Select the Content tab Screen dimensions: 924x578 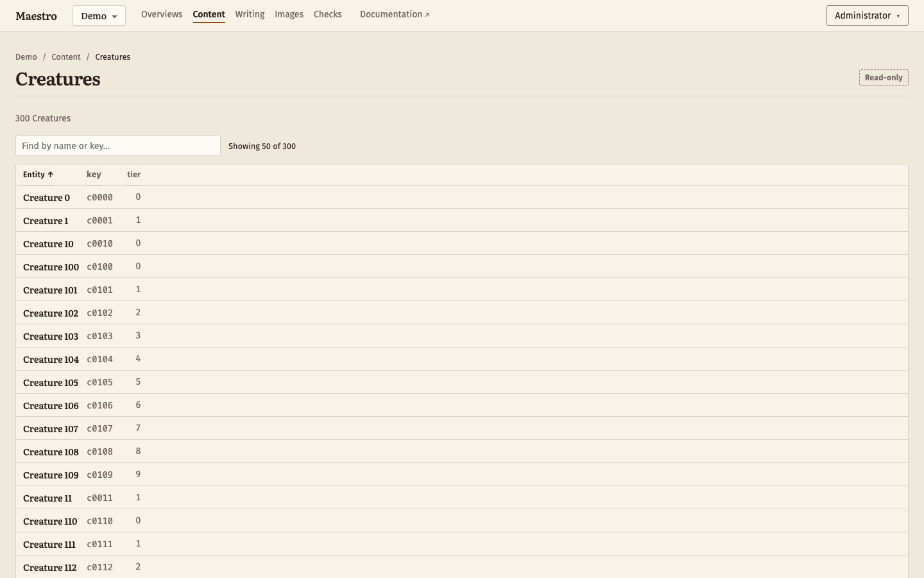[x=209, y=14]
